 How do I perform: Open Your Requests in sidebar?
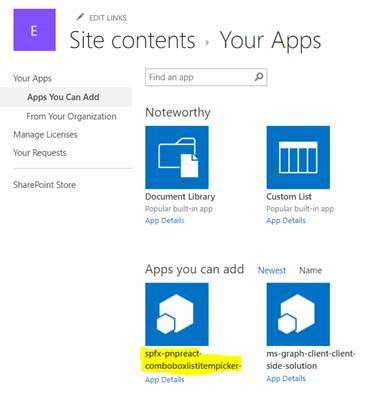coord(40,153)
